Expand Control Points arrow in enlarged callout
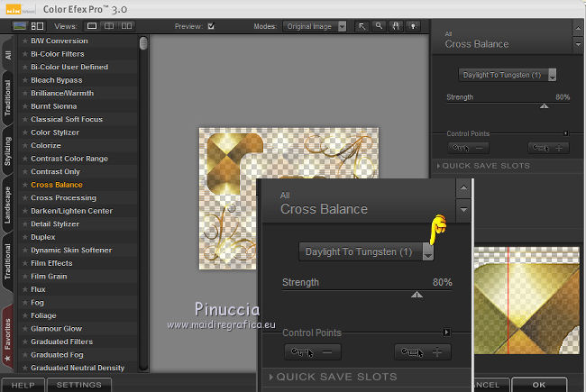The height and width of the screenshot is (392, 586). coord(446,333)
